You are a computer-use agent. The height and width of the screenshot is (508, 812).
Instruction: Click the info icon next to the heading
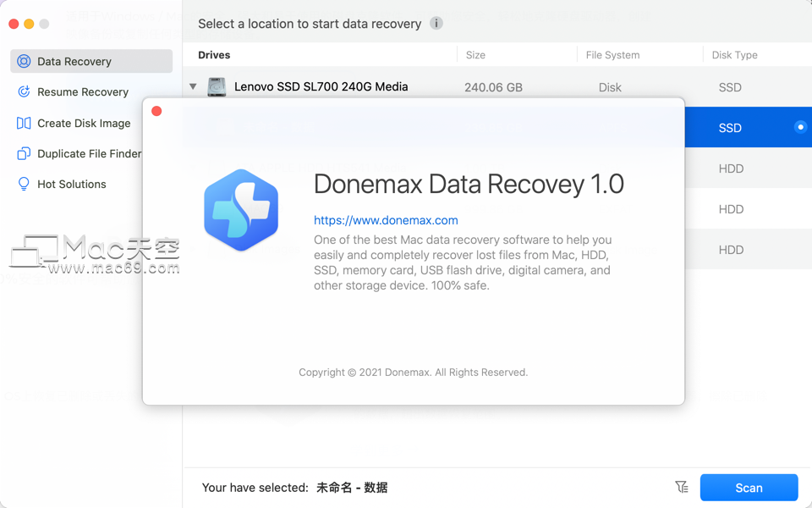pos(436,24)
